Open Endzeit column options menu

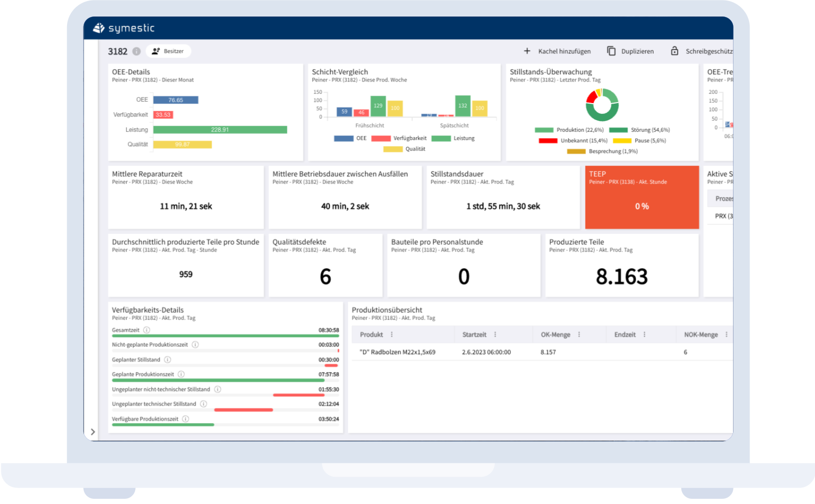tap(644, 334)
